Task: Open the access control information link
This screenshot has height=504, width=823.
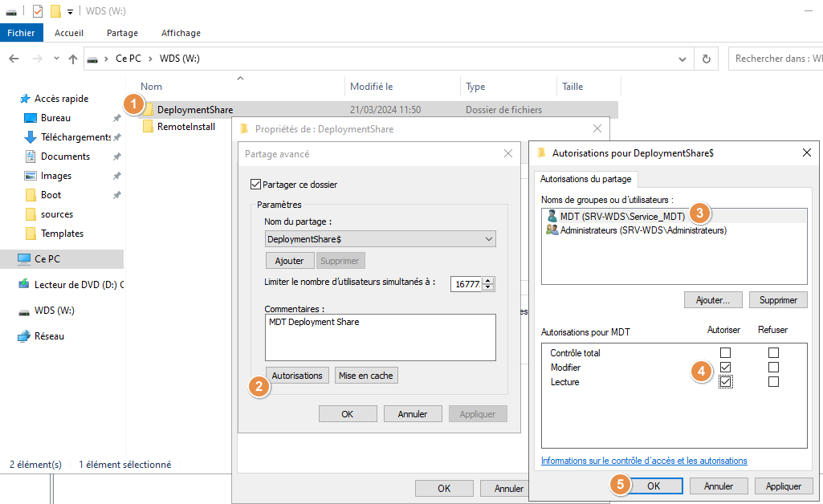Action: (644, 461)
